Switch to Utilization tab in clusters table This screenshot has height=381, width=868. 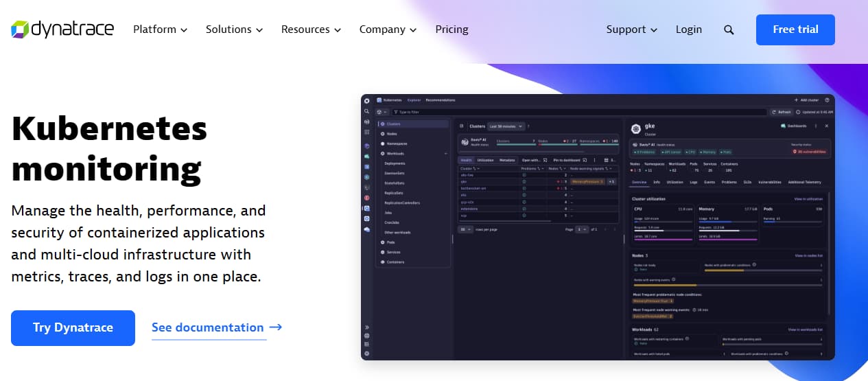coord(484,160)
